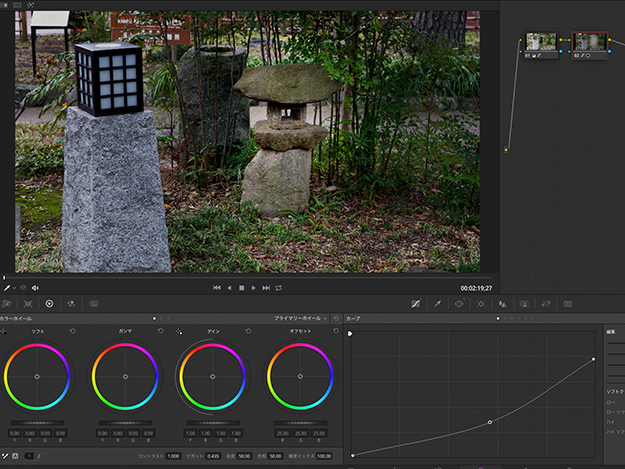
Task: Open プライマリーホイール mode dropdown
Action: pyautogui.click(x=300, y=318)
